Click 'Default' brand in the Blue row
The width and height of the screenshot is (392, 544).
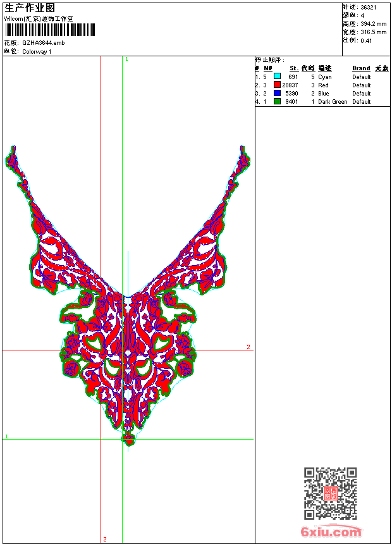(x=362, y=94)
